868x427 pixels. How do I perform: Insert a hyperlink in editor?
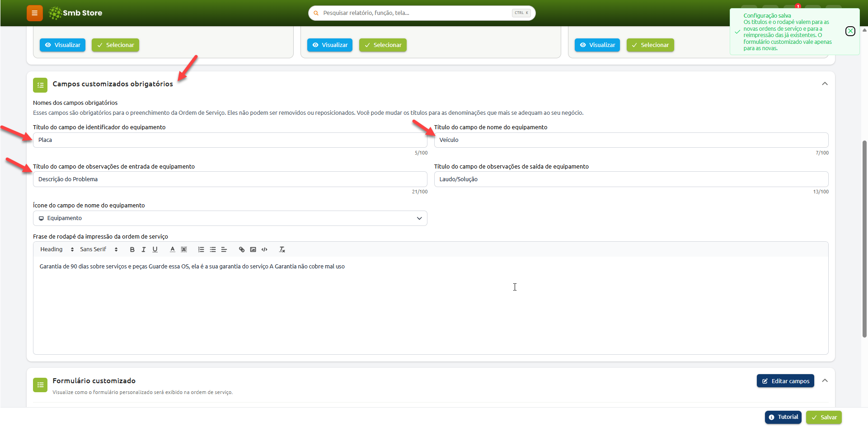pos(242,249)
